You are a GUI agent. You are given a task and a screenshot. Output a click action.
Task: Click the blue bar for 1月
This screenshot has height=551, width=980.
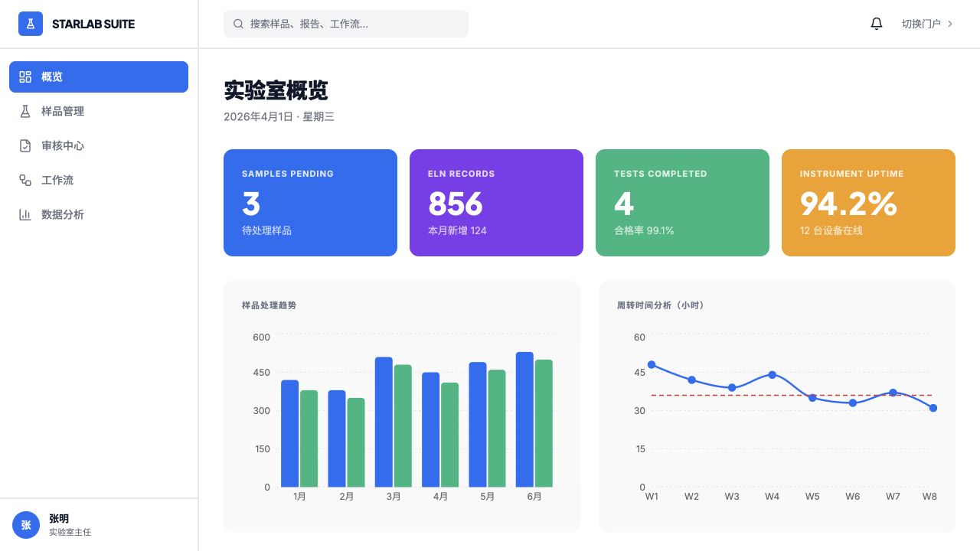click(289, 433)
